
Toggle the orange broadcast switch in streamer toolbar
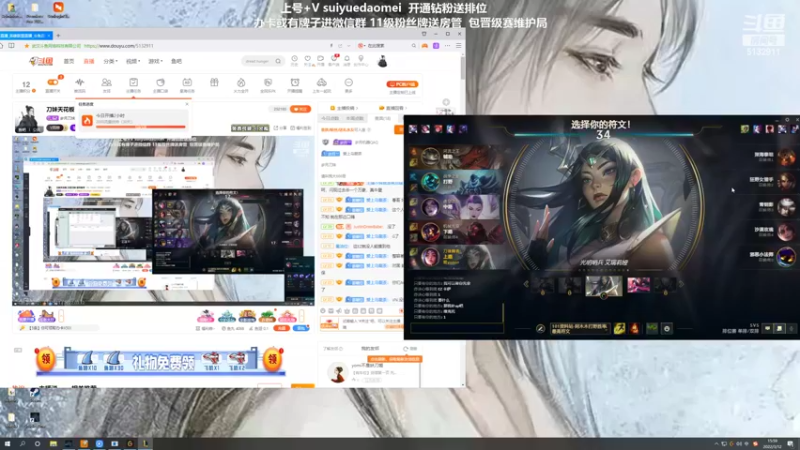(53, 82)
